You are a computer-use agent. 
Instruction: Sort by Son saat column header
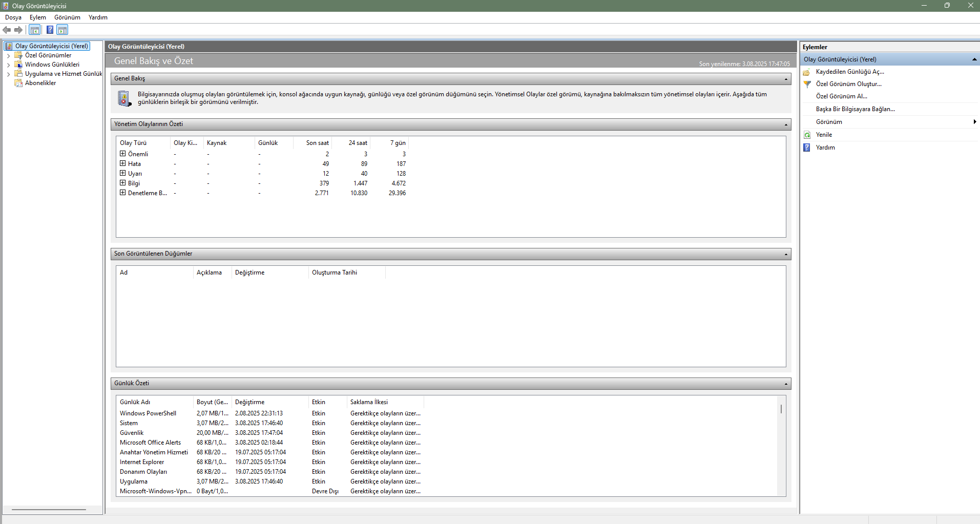click(312, 143)
